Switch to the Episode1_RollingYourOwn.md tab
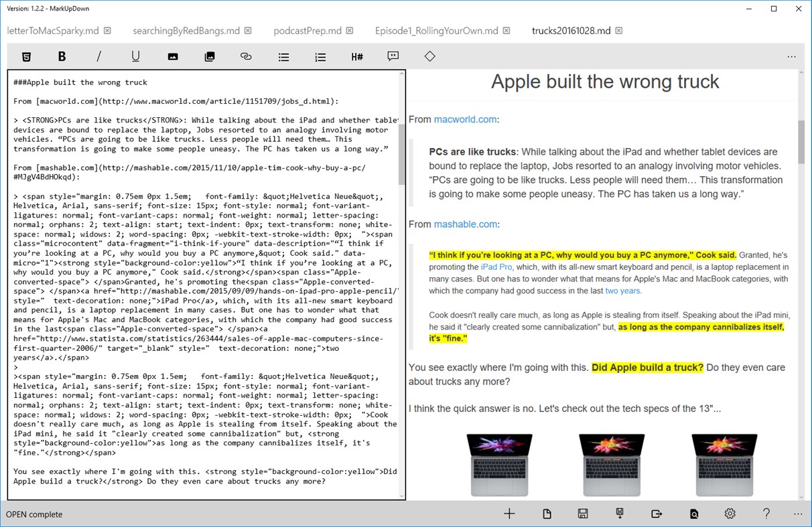Image resolution: width=812 pixels, height=527 pixels. [437, 30]
